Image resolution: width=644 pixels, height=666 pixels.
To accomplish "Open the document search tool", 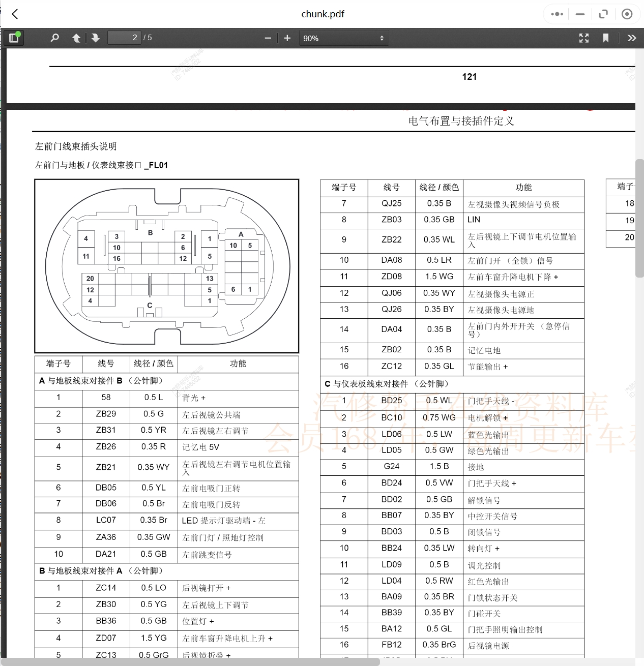I will (x=54, y=38).
